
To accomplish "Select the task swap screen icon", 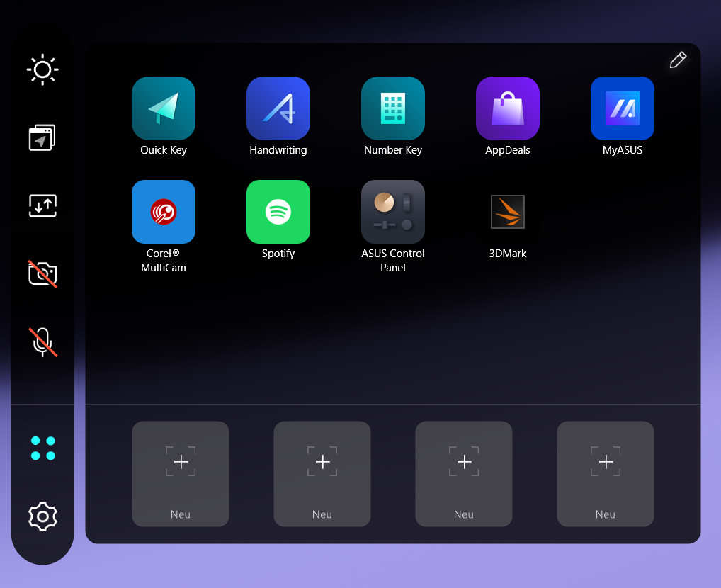I will point(42,205).
